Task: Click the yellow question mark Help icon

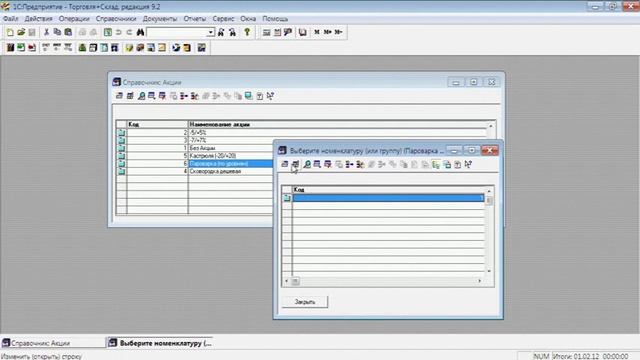Action: 247,32
